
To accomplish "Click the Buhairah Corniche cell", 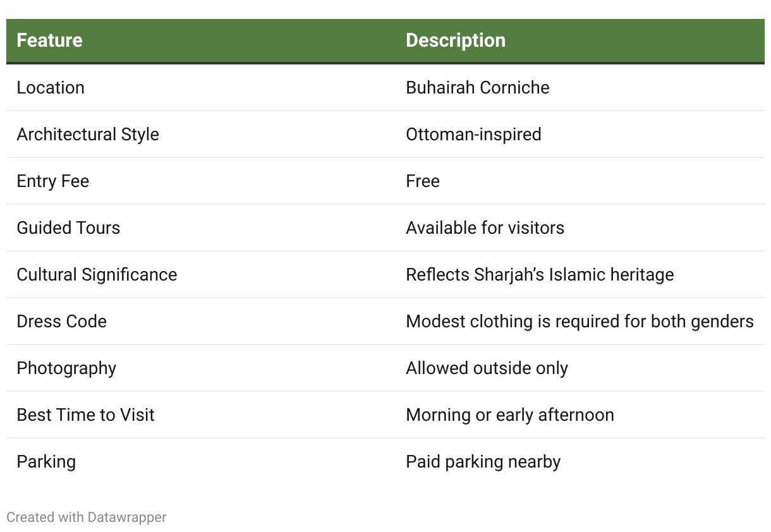I will (x=478, y=88).
